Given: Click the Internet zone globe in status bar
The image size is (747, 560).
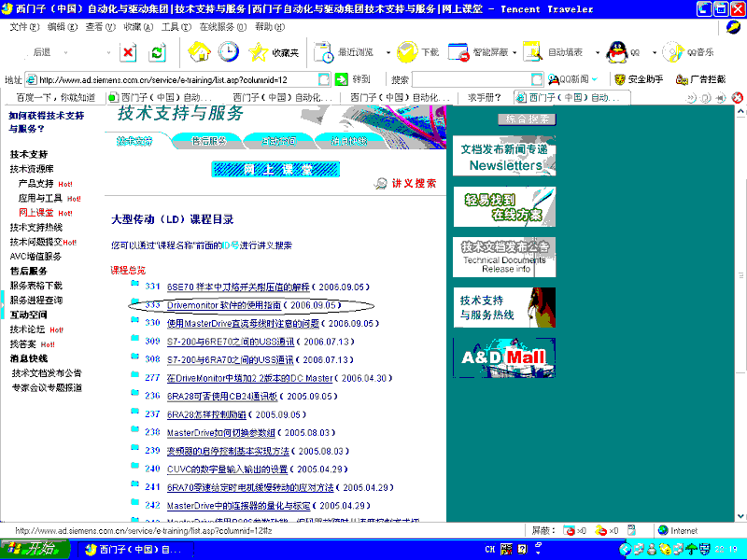Looking at the screenshot, I should (663, 530).
